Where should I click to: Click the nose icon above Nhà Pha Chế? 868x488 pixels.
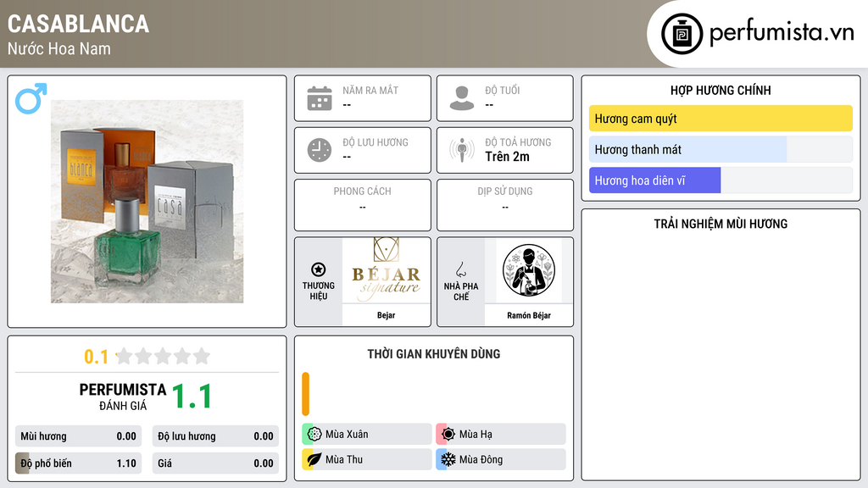[460, 270]
